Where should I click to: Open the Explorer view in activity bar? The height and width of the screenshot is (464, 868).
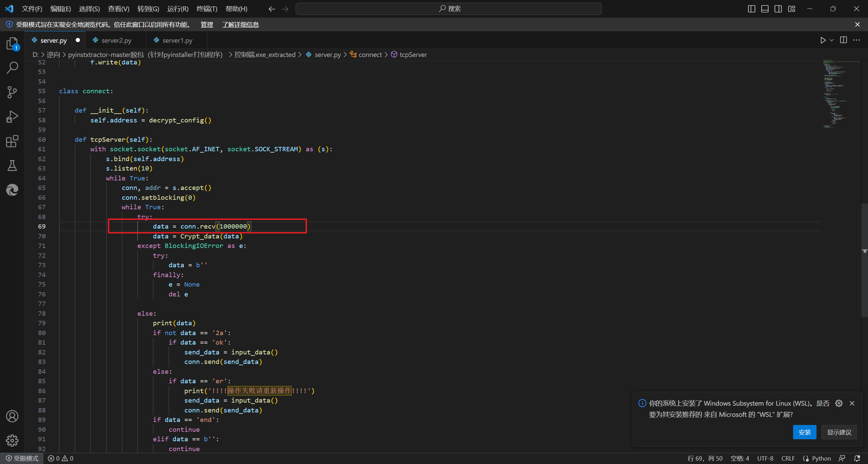click(x=12, y=43)
